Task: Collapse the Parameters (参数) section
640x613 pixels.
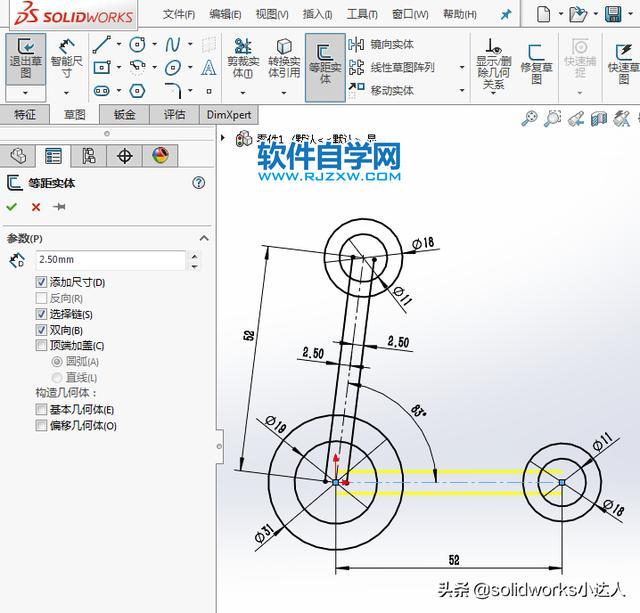Action: [x=204, y=238]
